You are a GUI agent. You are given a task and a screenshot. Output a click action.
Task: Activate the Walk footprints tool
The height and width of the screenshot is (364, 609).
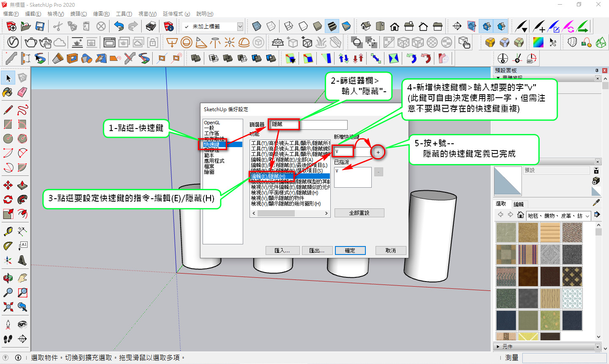(8, 339)
